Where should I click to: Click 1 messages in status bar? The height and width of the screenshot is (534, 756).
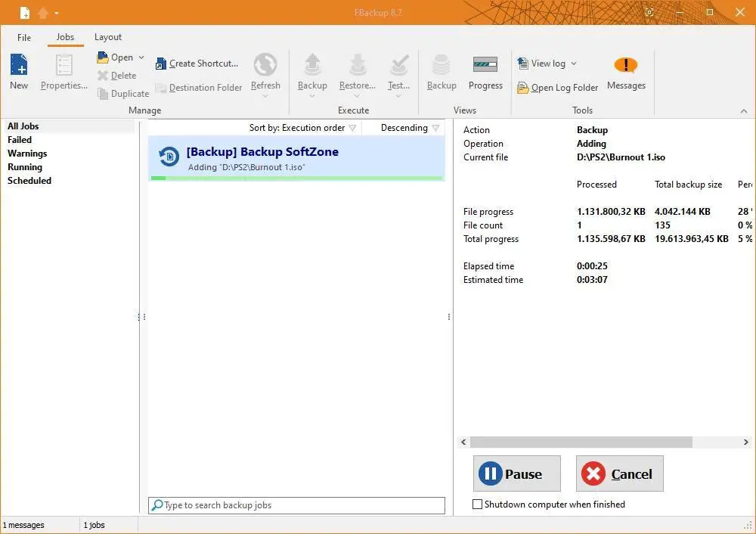click(x=23, y=525)
